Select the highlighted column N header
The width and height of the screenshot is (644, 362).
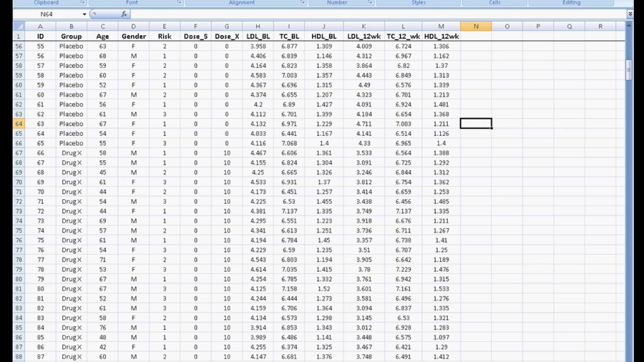coord(476,26)
